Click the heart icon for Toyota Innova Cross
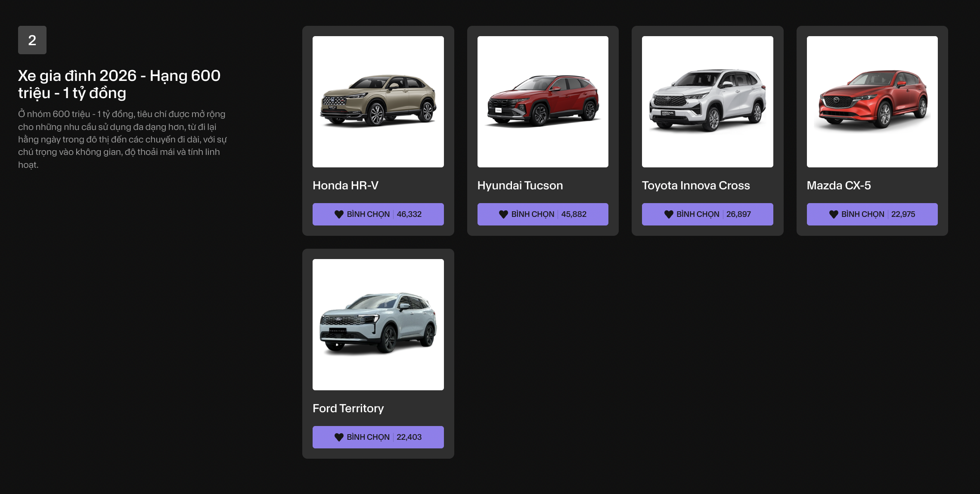Image resolution: width=980 pixels, height=494 pixels. (x=669, y=214)
